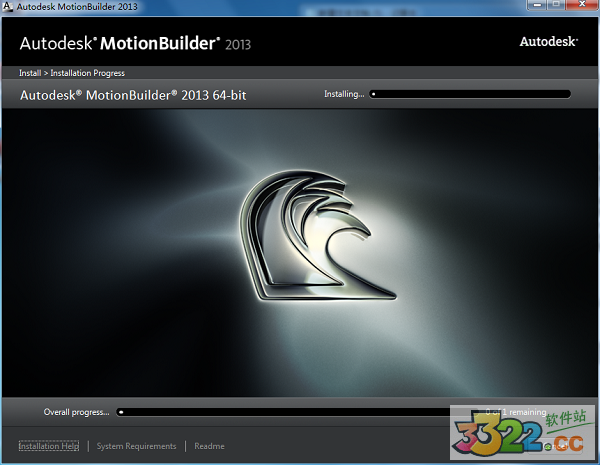Click the MotionBuilder wave logo

pos(317,235)
